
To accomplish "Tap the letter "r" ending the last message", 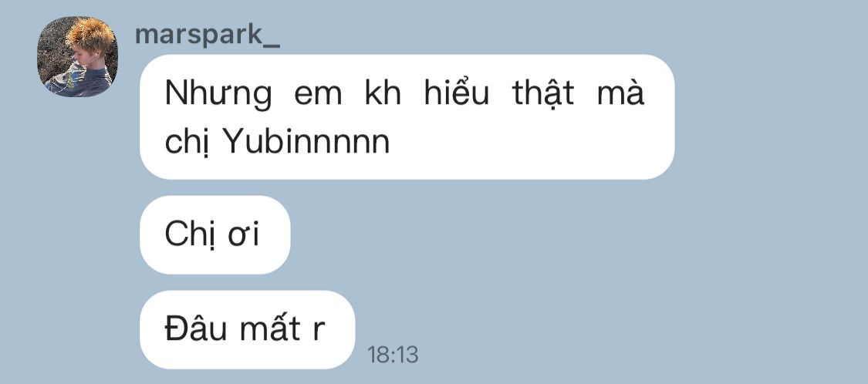I will tap(319, 331).
